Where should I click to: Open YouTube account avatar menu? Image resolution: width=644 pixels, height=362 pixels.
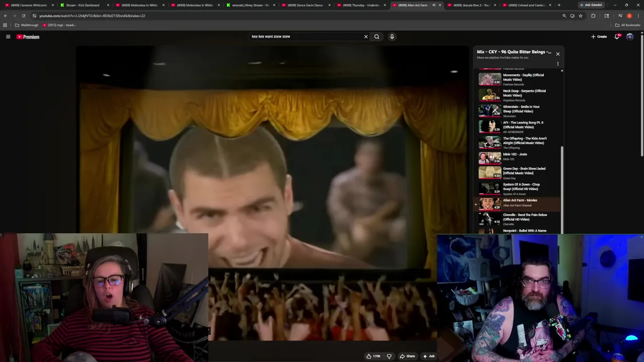click(630, 37)
